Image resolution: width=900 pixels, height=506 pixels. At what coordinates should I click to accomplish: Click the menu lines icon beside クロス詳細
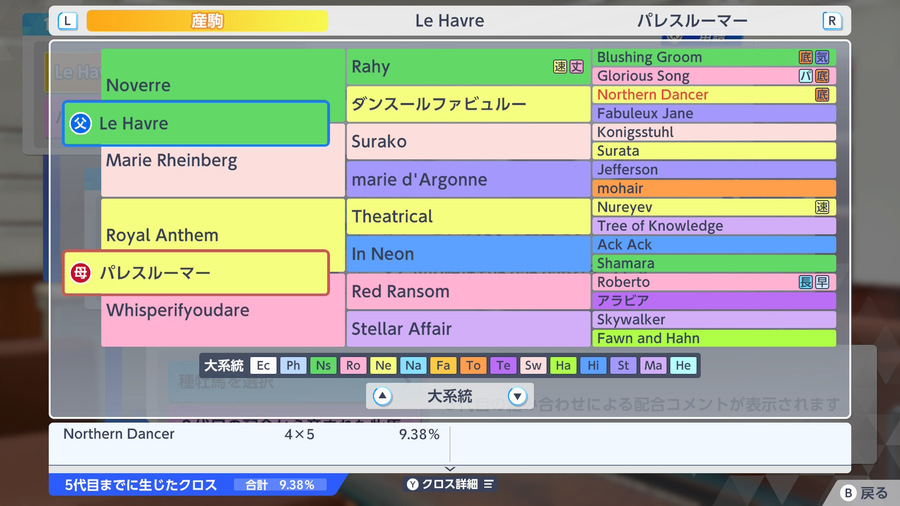pos(488,484)
